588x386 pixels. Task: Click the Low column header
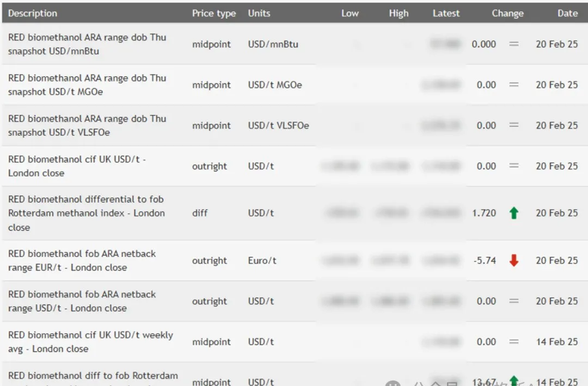click(350, 13)
